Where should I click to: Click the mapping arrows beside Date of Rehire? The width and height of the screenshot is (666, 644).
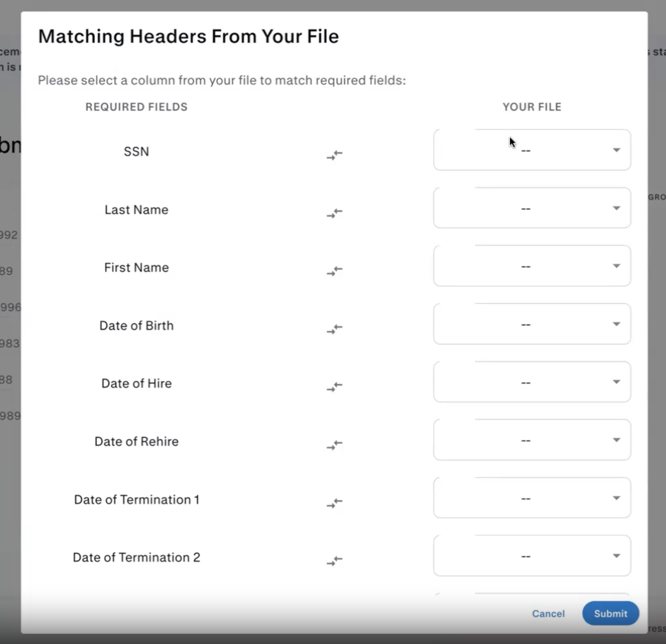point(334,444)
